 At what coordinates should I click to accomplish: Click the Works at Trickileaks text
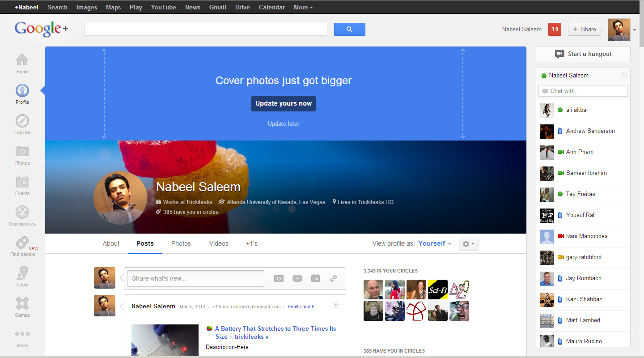coord(188,202)
